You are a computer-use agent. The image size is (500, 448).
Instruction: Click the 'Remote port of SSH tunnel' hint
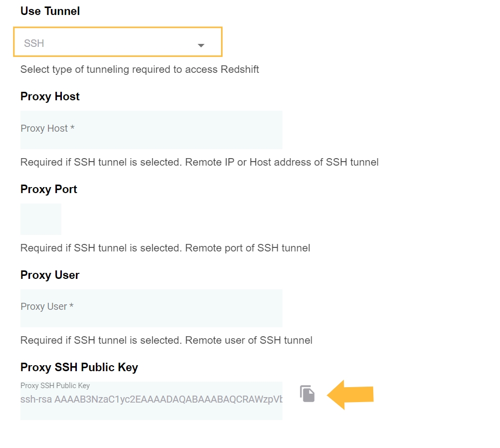[x=248, y=248]
